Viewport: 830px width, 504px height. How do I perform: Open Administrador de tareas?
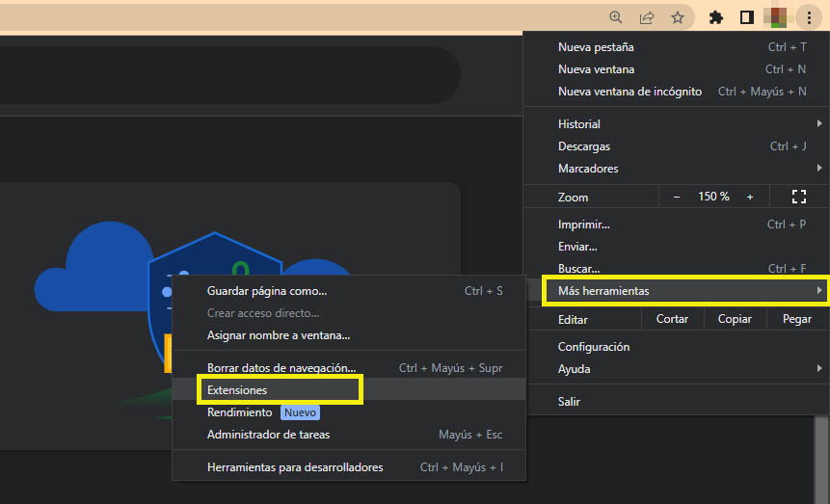point(268,435)
